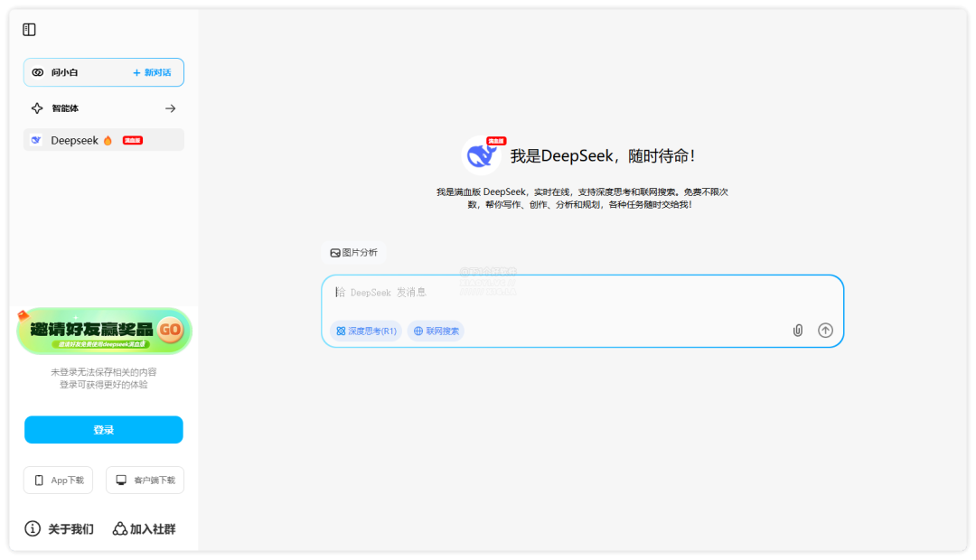Open 智能体 with the arrow
The height and width of the screenshot is (560, 976).
(170, 108)
